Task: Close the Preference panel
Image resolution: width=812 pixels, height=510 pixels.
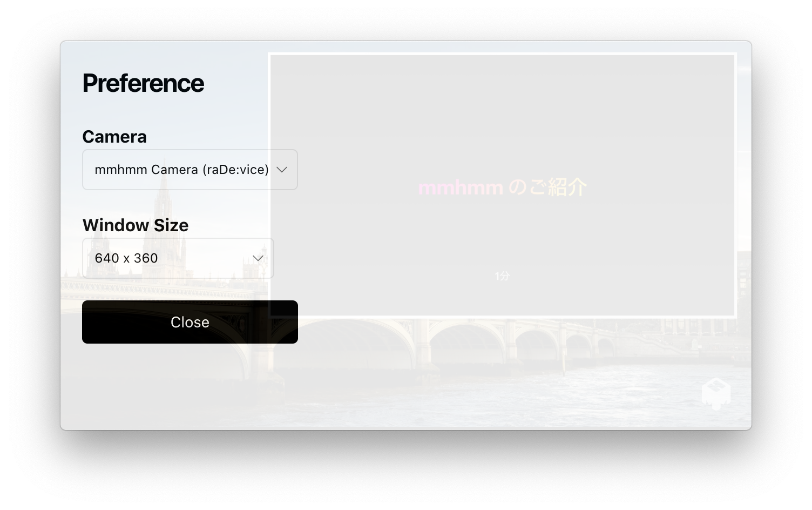Action: pyautogui.click(x=190, y=322)
